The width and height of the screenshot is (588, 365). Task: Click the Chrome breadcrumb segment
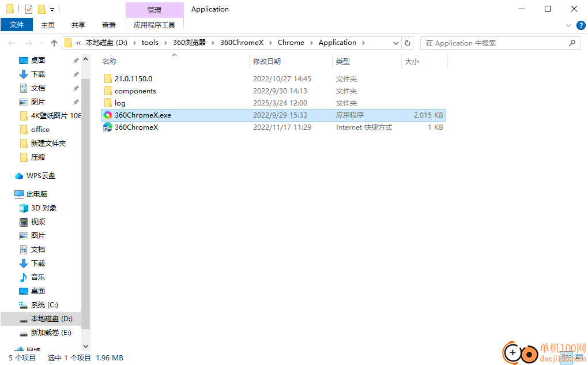point(291,43)
